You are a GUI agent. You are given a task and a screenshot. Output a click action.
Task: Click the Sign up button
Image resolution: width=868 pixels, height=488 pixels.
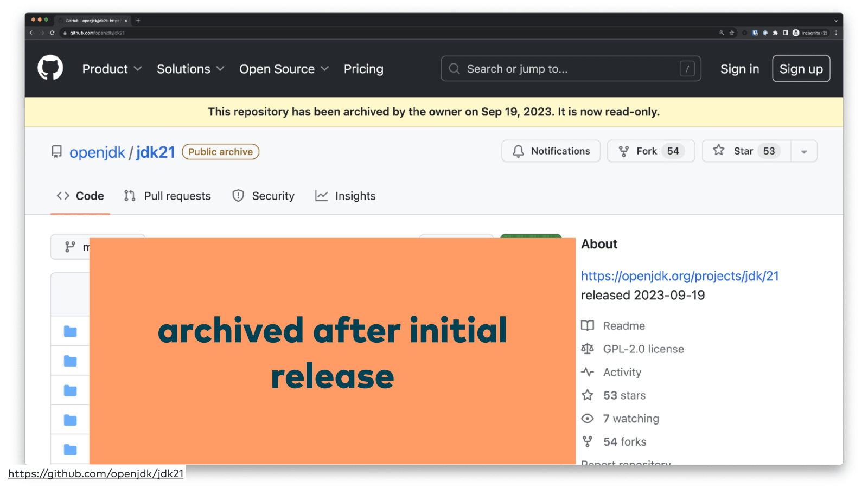point(801,69)
